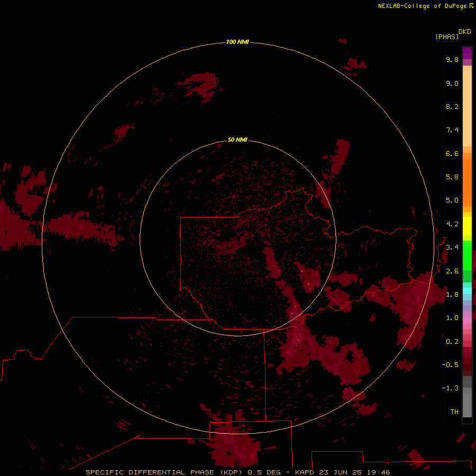This screenshot has width=476, height=476.
Task: Click the 1.0 value on the color scale
Action: pyautogui.click(x=452, y=318)
